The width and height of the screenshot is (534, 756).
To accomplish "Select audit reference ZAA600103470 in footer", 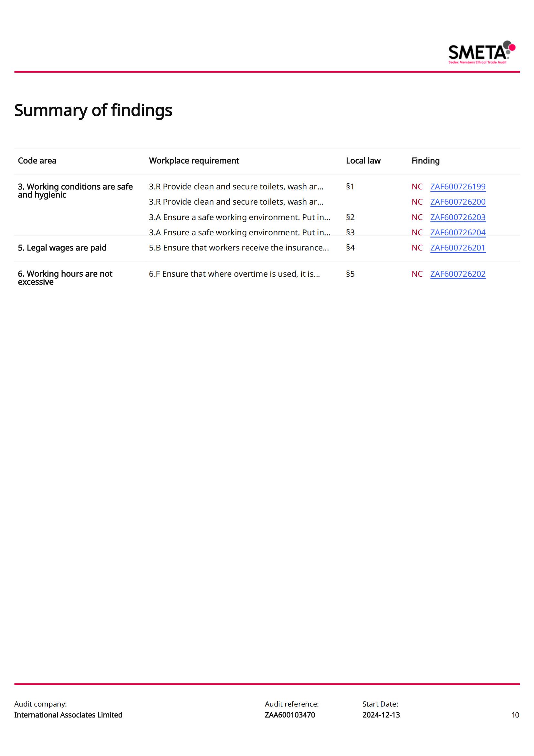I will click(x=289, y=715).
